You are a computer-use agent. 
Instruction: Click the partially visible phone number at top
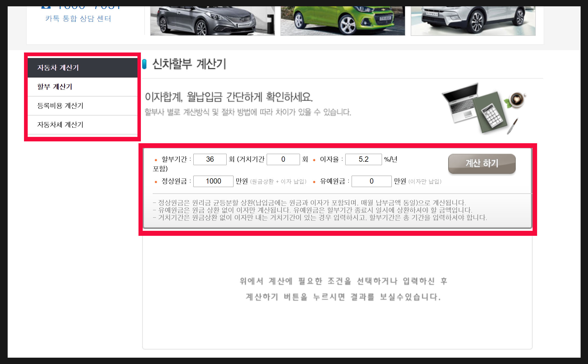[88, 7]
